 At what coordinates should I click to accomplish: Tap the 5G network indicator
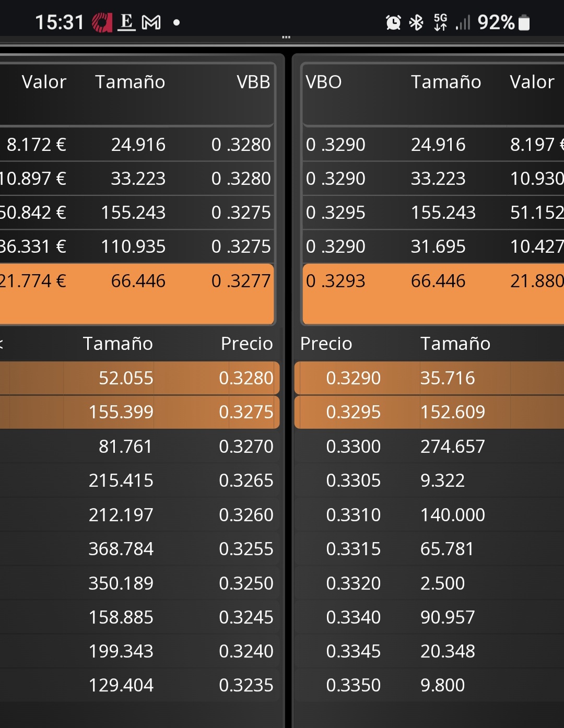(440, 22)
